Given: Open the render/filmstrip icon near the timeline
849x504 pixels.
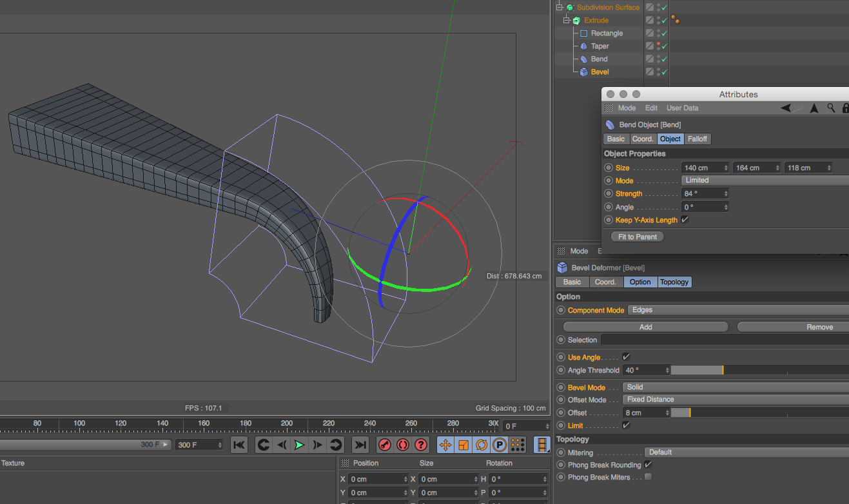Looking at the screenshot, I should coord(540,445).
